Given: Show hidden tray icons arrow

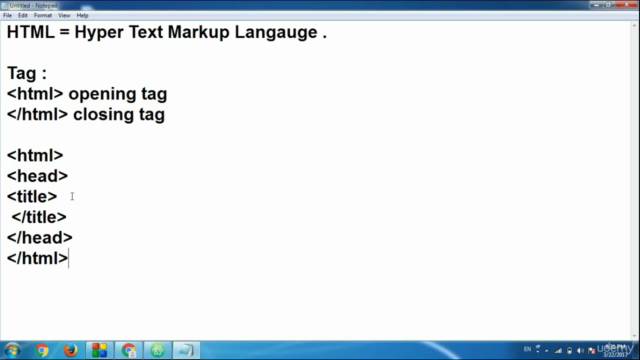Looking at the screenshot, I should tap(547, 350).
